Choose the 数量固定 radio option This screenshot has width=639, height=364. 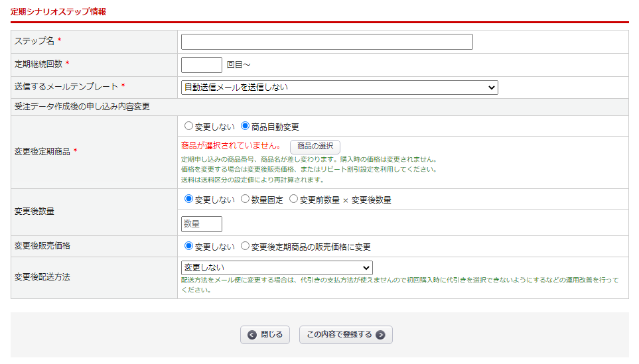245,199
